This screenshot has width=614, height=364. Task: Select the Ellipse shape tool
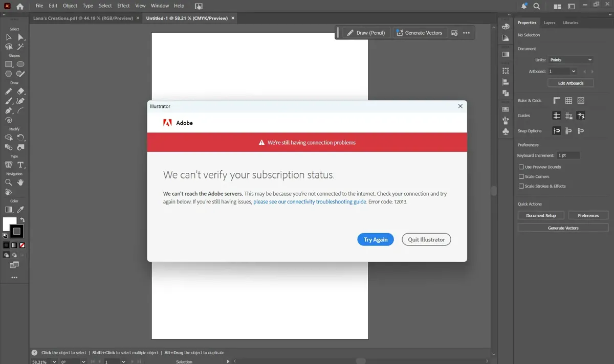point(20,64)
